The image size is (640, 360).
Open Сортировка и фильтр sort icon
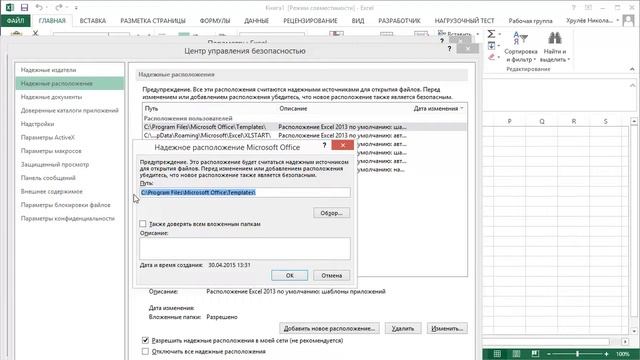click(x=520, y=39)
